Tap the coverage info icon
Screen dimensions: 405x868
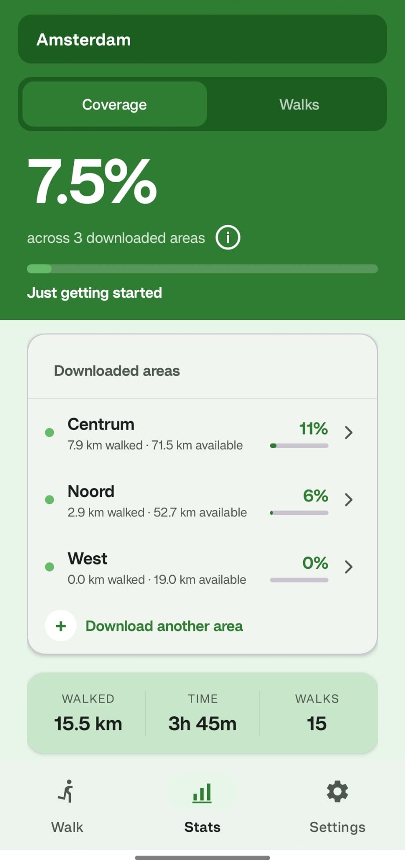(228, 238)
